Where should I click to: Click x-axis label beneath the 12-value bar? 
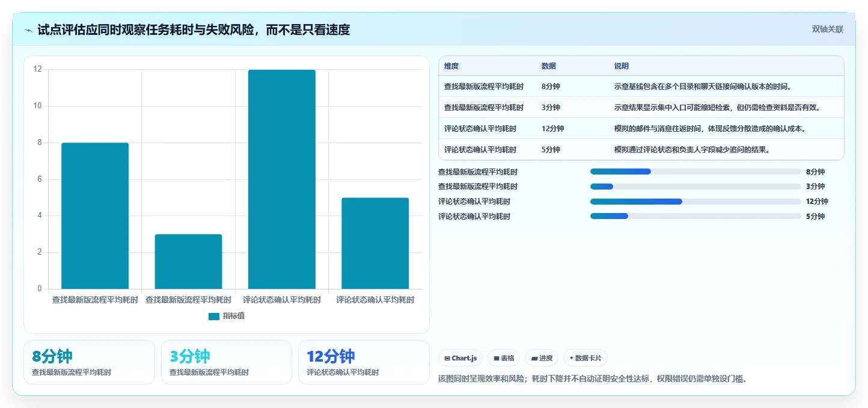pos(282,300)
